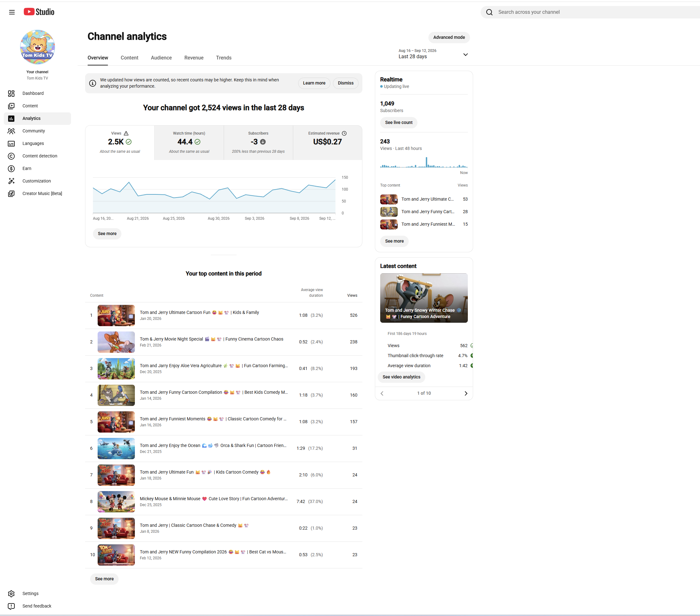Open Mickey Mouse & Minnie Mouse video row
This screenshot has height=616, width=700.
pos(224,501)
